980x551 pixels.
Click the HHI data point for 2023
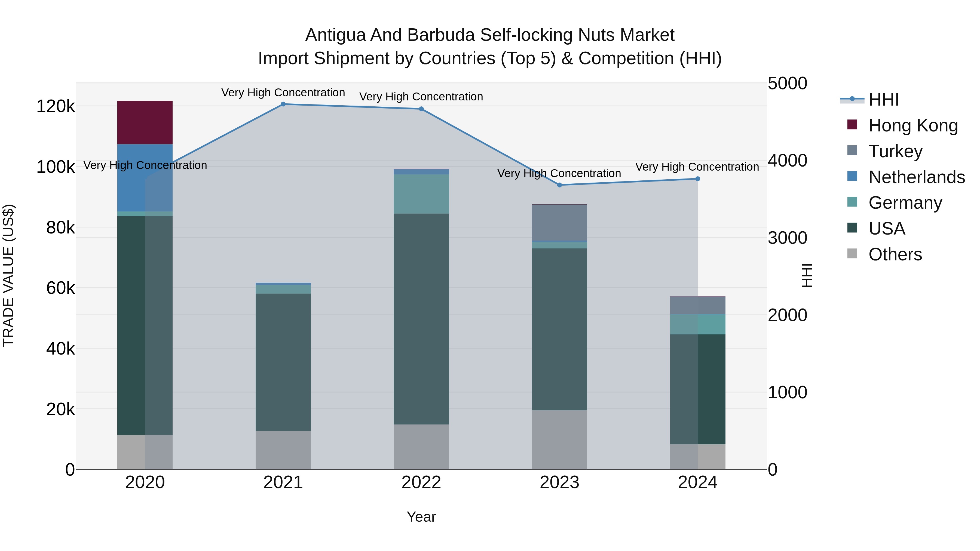pos(559,185)
